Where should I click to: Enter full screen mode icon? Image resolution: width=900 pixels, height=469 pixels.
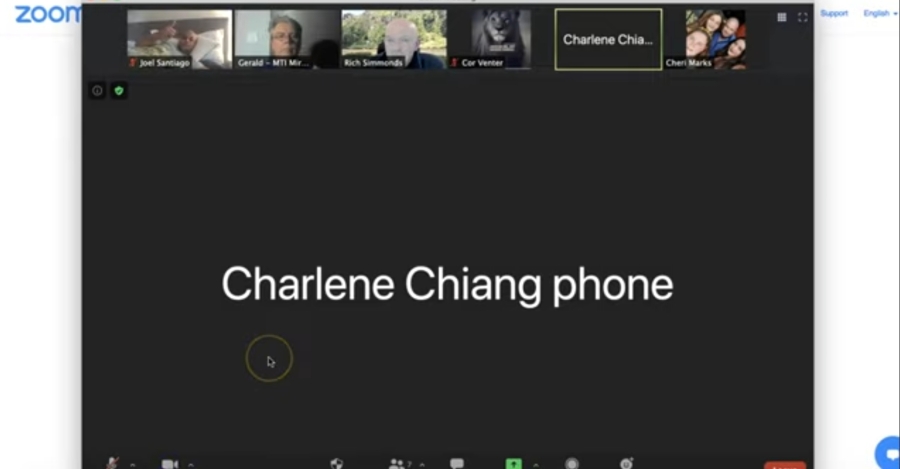click(x=802, y=18)
